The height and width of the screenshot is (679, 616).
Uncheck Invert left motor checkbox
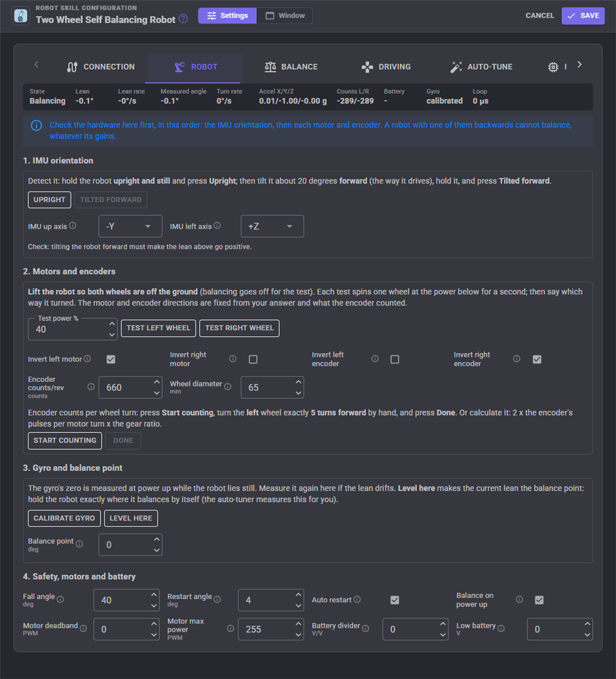(111, 360)
